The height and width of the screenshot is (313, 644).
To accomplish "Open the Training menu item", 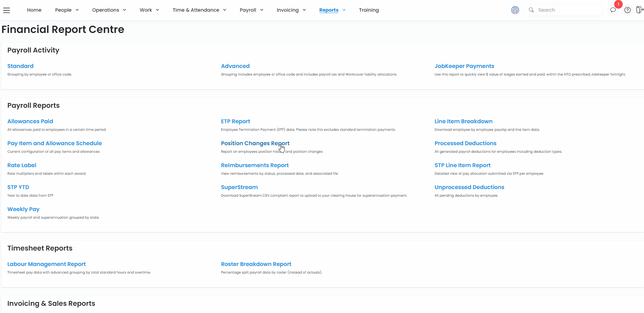I will [x=369, y=10].
